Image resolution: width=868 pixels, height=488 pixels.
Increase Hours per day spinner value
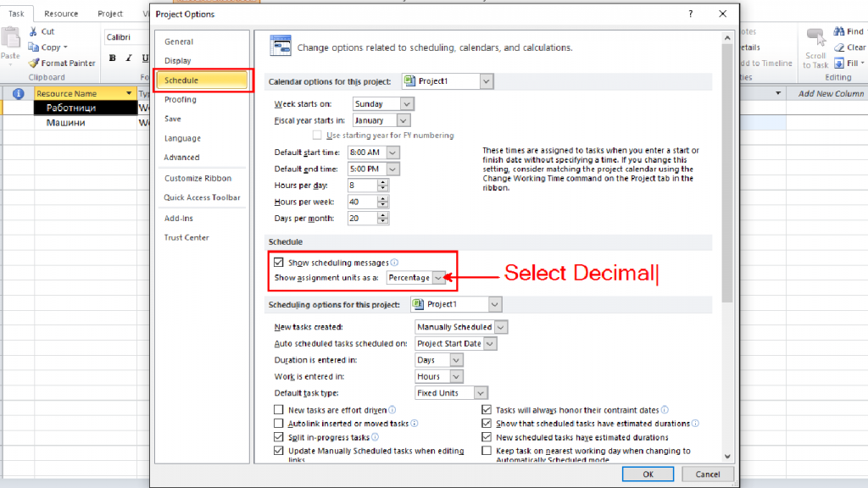tap(382, 182)
